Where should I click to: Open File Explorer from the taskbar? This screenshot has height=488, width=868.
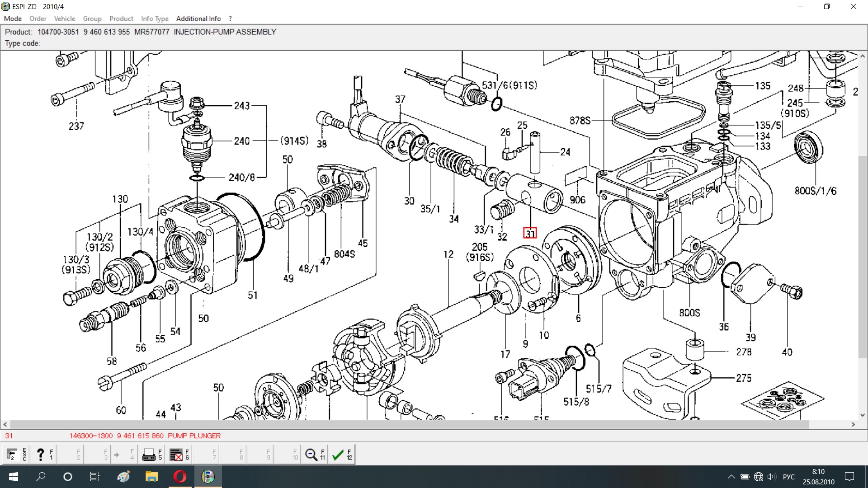tap(151, 477)
